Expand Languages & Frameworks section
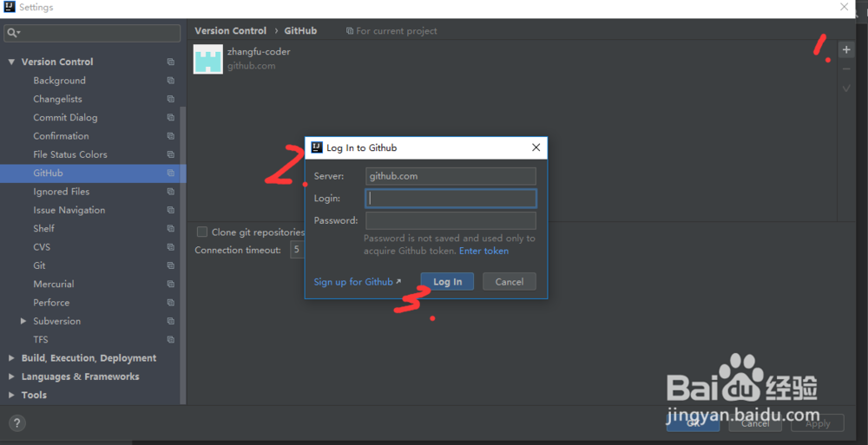This screenshot has height=445, width=868. tap(11, 376)
